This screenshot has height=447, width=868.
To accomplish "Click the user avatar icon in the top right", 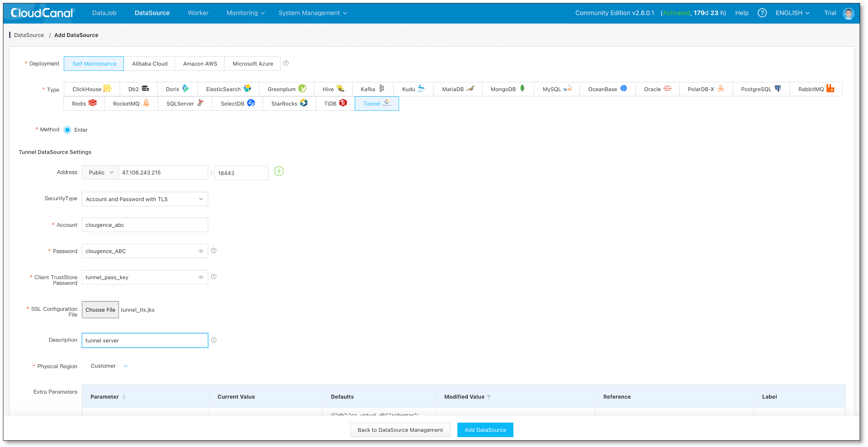I will point(848,13).
